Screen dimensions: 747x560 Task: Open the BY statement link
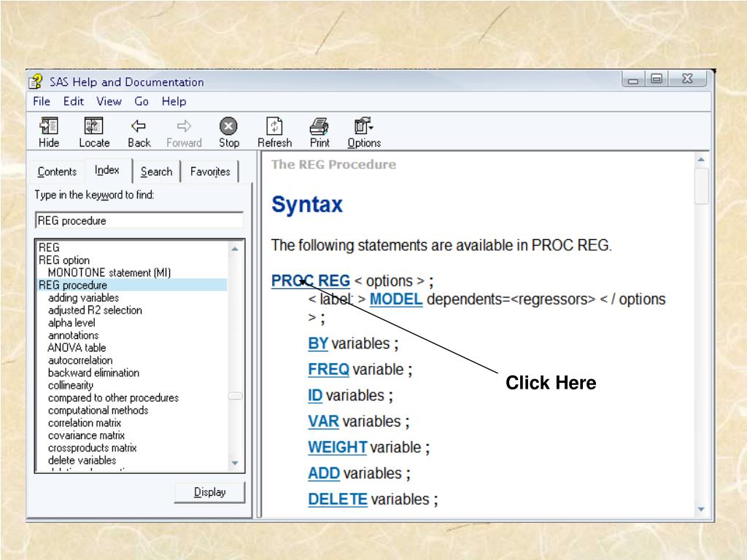(318, 344)
